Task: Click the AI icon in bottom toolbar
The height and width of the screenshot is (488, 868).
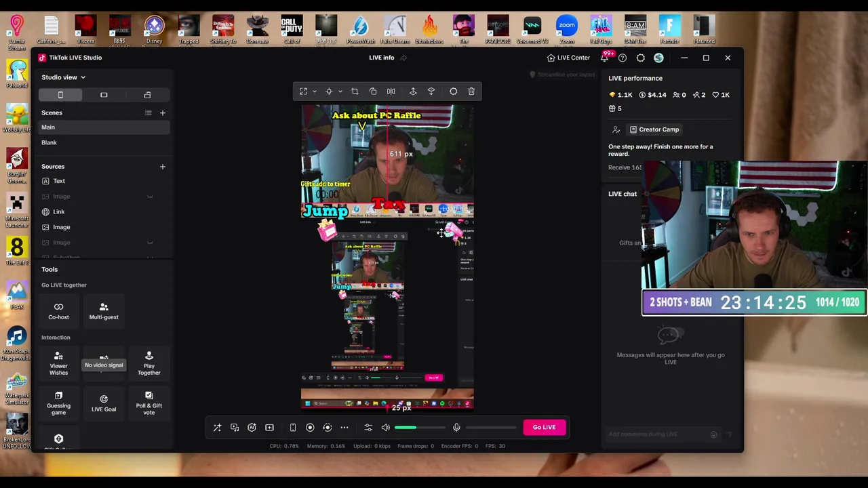Action: pos(252,428)
